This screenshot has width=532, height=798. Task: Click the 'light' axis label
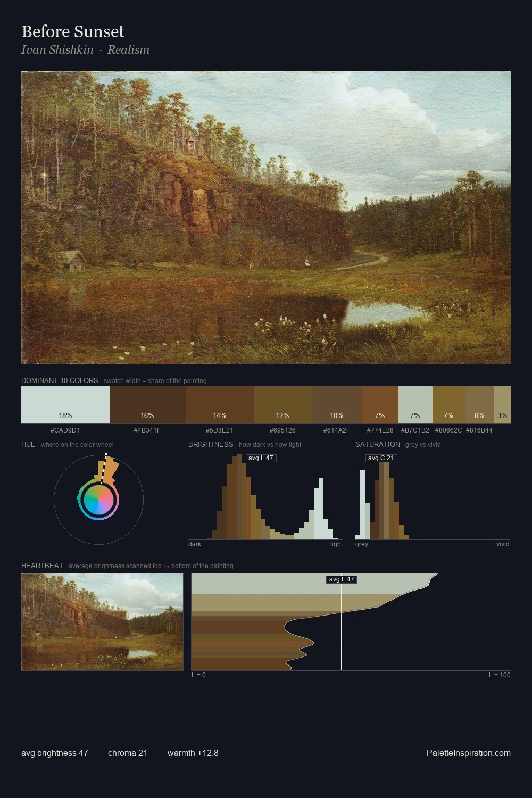(337, 544)
